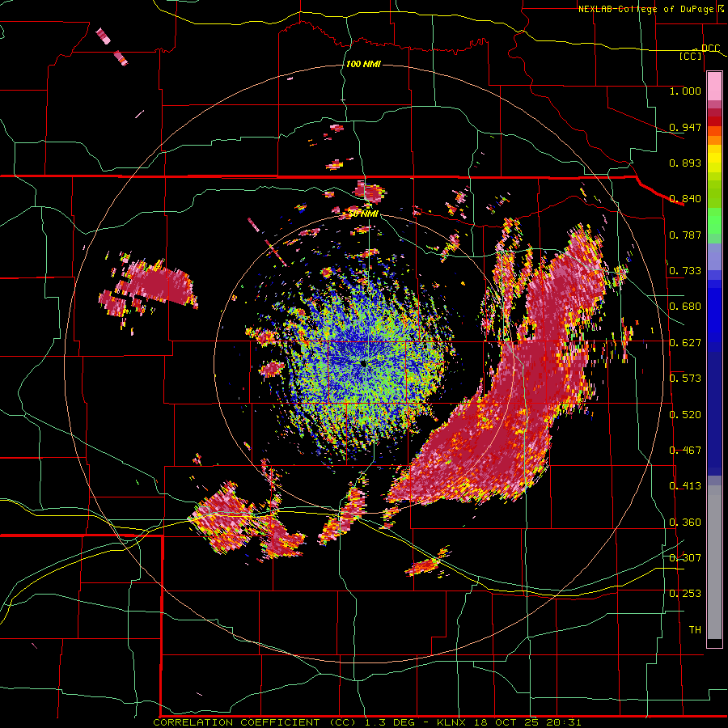The image size is (728, 728).
Task: Click the KLNX station identifier in caption
Action: [x=453, y=722]
